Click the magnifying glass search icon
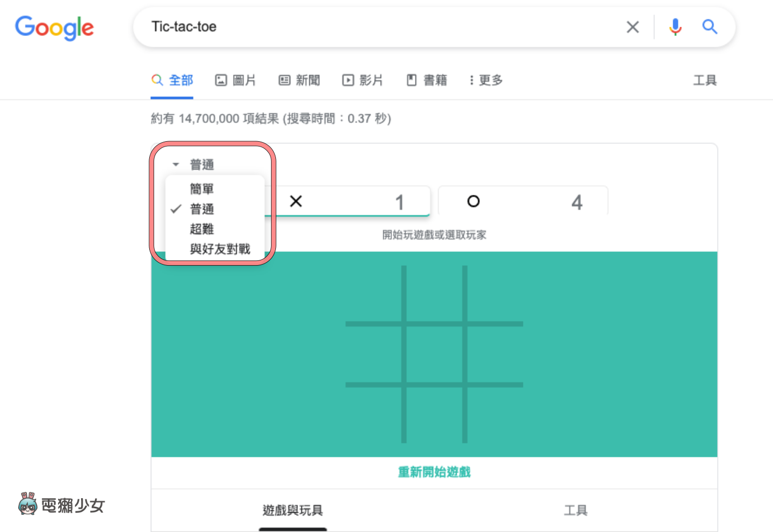The width and height of the screenshot is (773, 532). [710, 27]
